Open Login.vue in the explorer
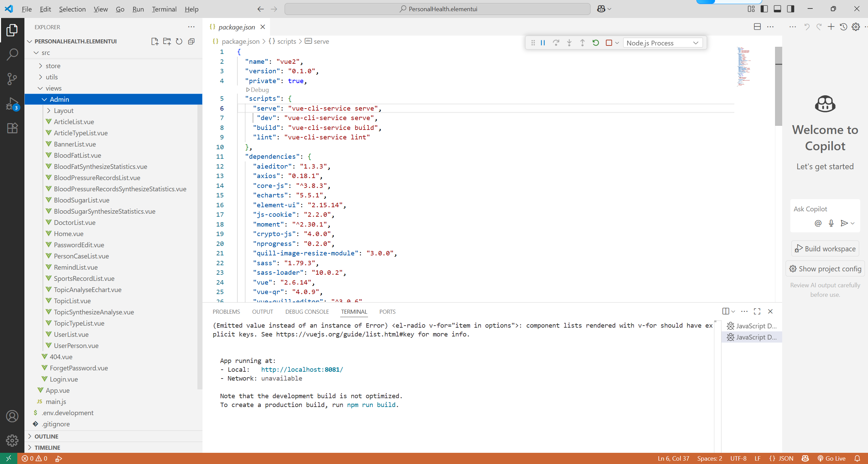The image size is (868, 464). [64, 379]
